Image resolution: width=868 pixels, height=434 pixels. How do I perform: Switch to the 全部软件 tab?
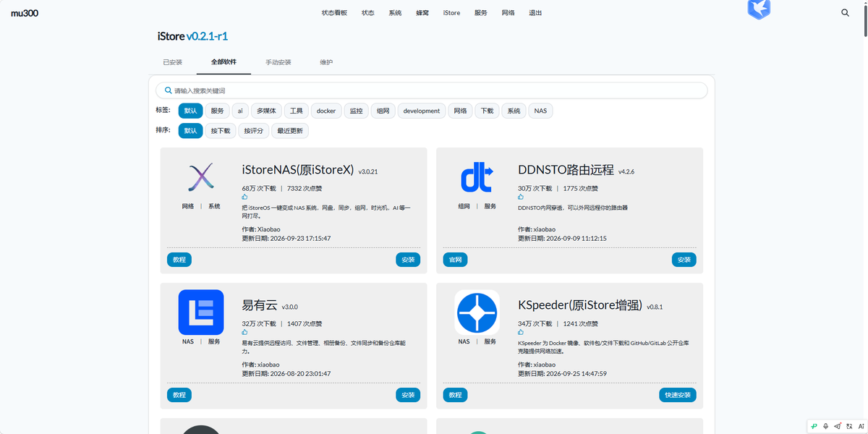[x=224, y=62]
